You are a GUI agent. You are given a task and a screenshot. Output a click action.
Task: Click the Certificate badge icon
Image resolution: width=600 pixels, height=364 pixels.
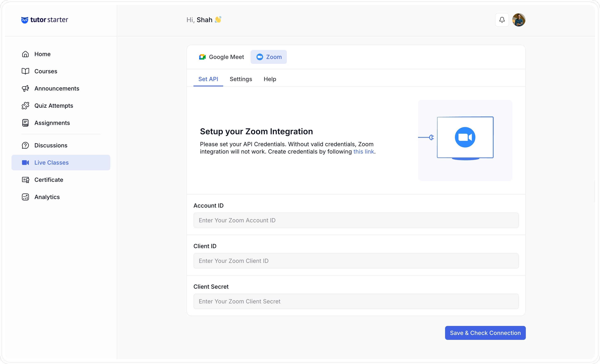(x=25, y=180)
